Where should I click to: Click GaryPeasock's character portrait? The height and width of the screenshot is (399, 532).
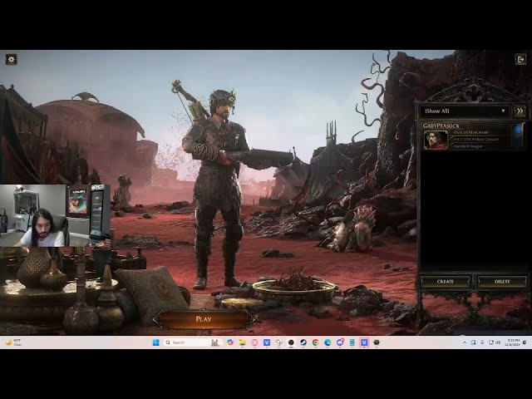coord(436,139)
